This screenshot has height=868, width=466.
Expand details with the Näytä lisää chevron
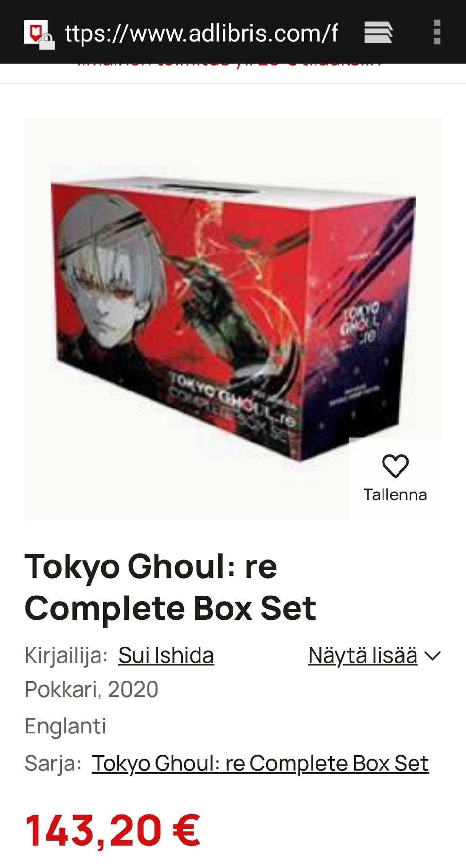click(x=432, y=656)
